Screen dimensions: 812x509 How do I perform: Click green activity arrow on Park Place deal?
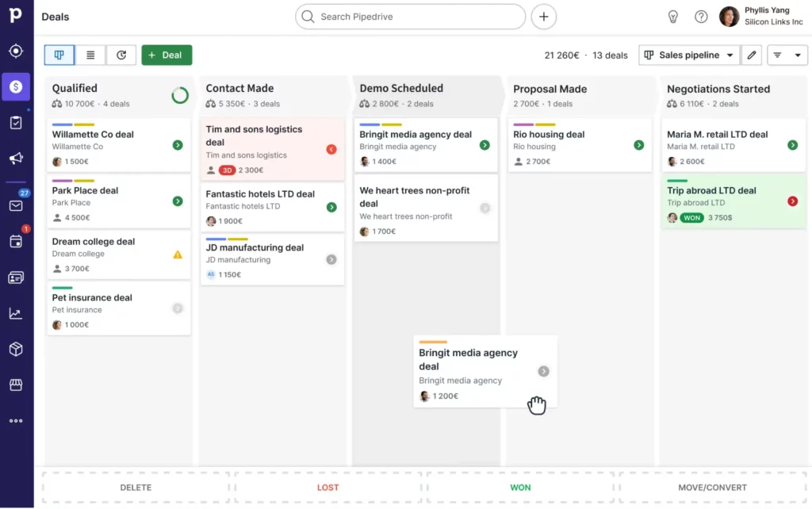(x=178, y=201)
